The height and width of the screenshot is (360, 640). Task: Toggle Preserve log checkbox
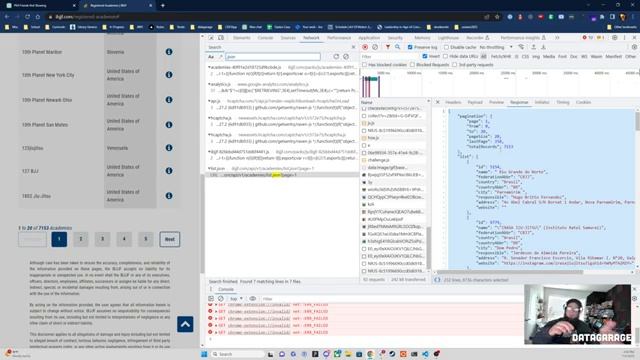410,47
